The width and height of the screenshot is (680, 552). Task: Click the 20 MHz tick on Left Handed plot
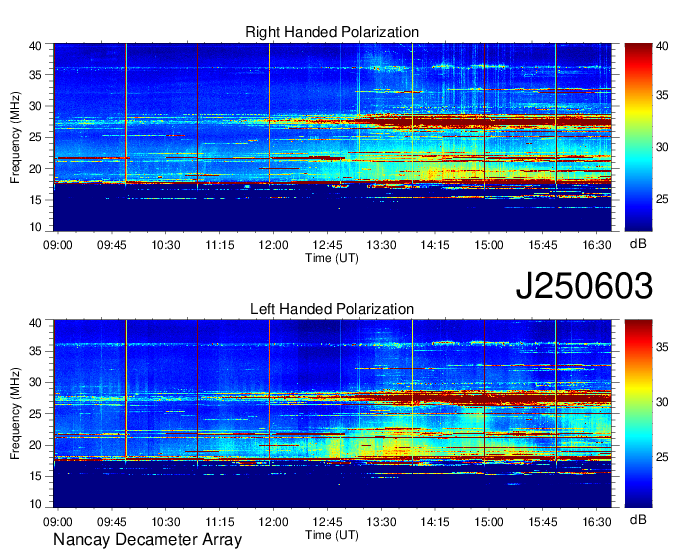tap(35, 445)
